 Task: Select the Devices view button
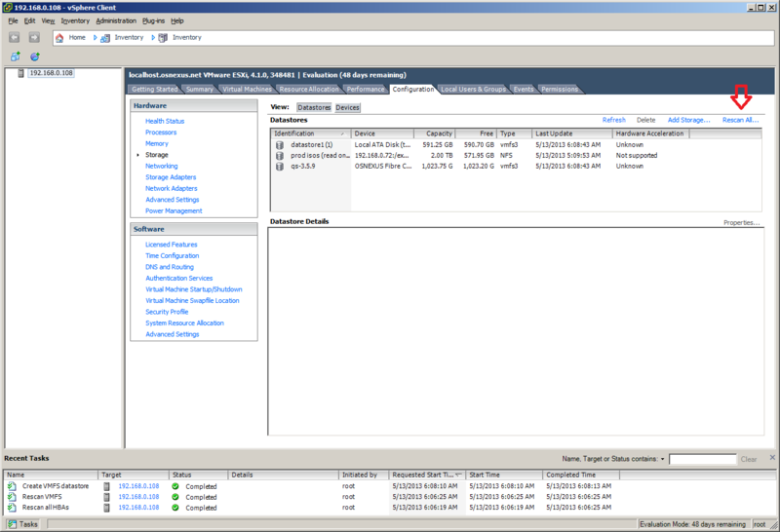coord(347,107)
